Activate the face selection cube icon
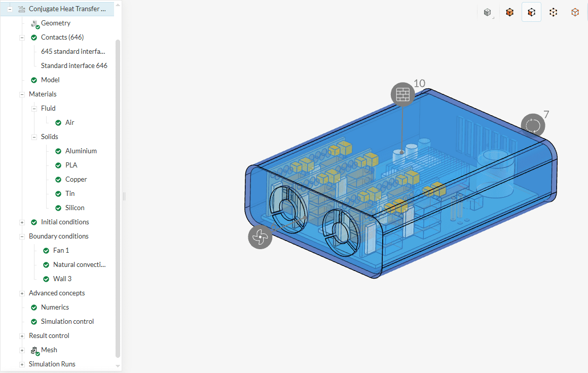 tap(531, 13)
